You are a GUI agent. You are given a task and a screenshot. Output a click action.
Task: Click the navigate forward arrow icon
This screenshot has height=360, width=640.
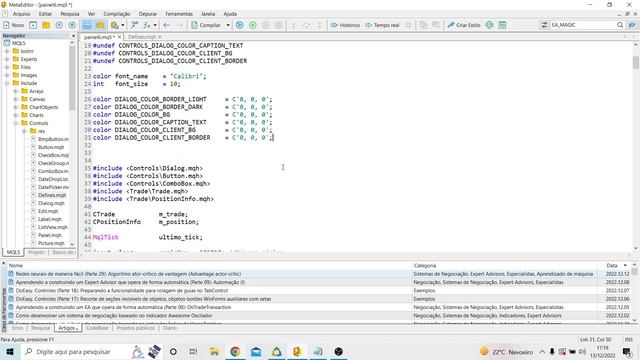coord(180,25)
